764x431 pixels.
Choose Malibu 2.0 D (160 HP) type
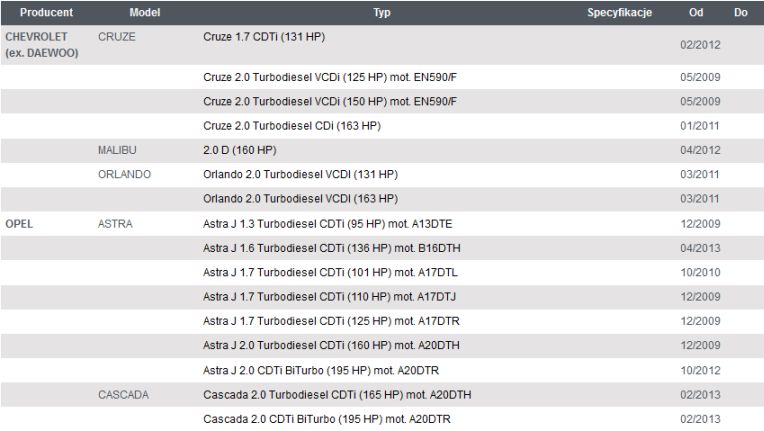[240, 150]
